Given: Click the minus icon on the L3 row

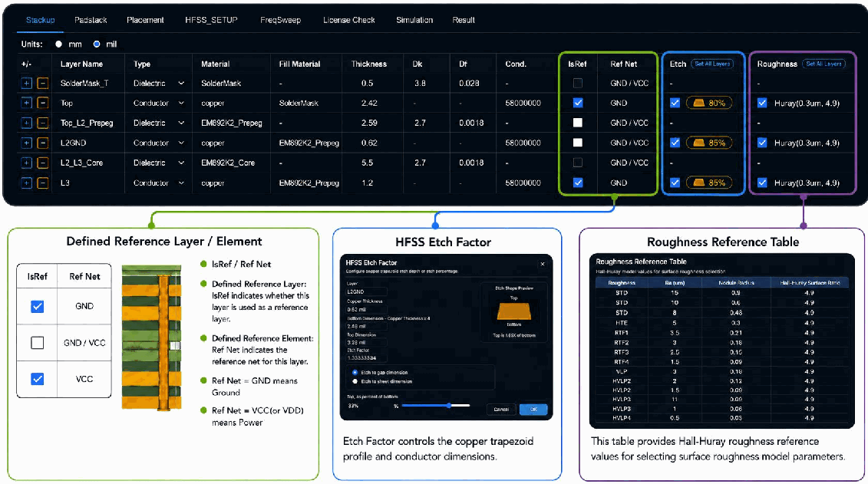Looking at the screenshot, I should [43, 183].
